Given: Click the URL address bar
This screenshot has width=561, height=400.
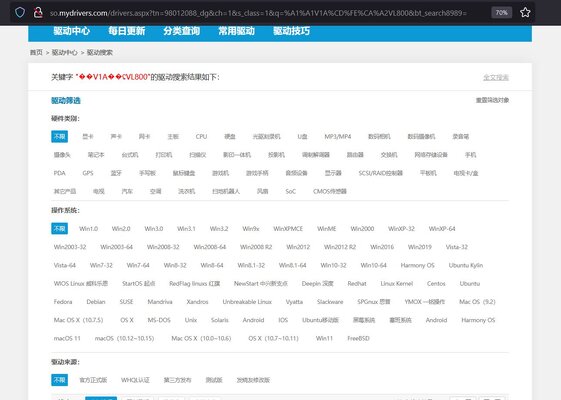Looking at the screenshot, I should pos(258,13).
